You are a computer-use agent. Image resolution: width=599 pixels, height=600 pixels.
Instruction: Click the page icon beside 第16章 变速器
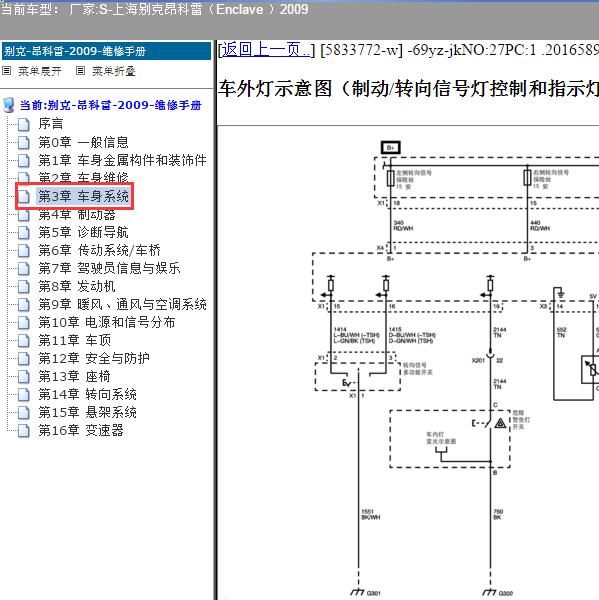point(24,430)
